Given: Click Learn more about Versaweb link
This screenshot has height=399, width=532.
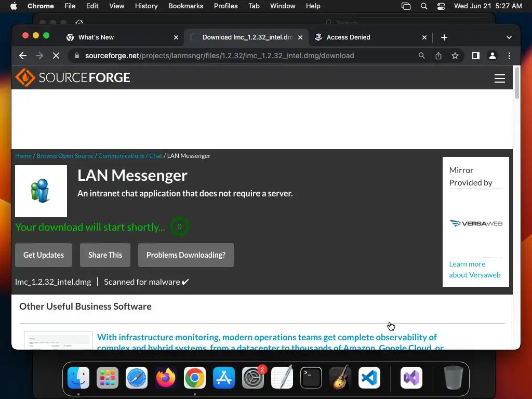Looking at the screenshot, I should pyautogui.click(x=475, y=270).
